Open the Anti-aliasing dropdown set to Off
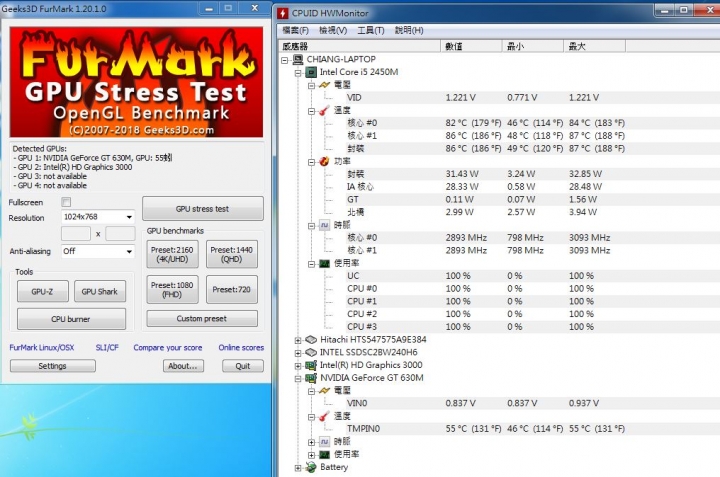The height and width of the screenshot is (477, 720). [x=98, y=251]
